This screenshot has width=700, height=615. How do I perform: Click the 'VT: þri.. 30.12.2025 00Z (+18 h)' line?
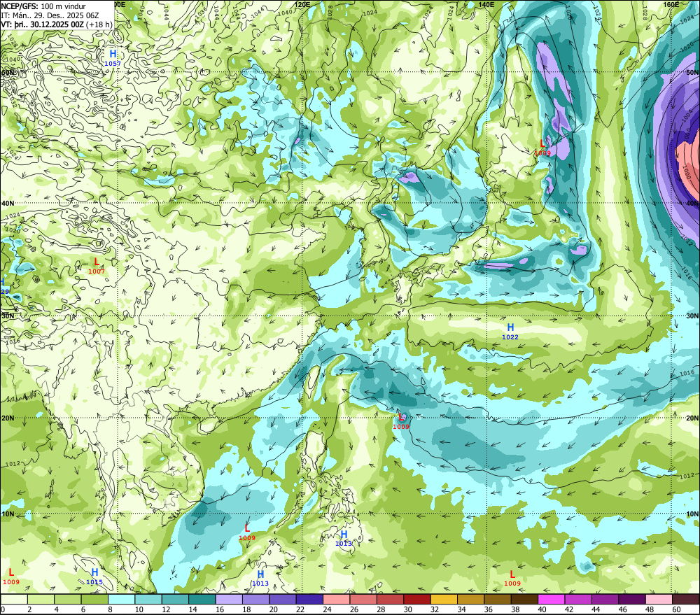(x=57, y=24)
